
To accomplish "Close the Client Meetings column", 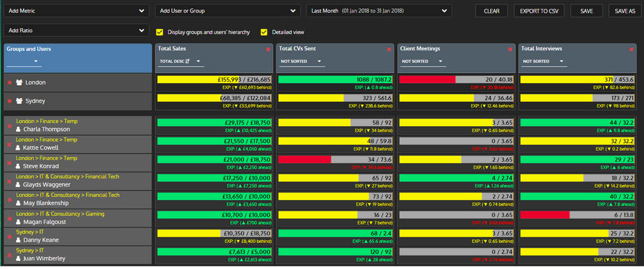I will (x=510, y=49).
